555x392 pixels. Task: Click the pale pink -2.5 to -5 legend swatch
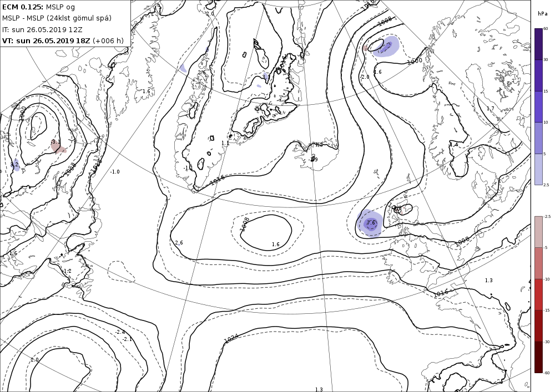tap(538, 232)
